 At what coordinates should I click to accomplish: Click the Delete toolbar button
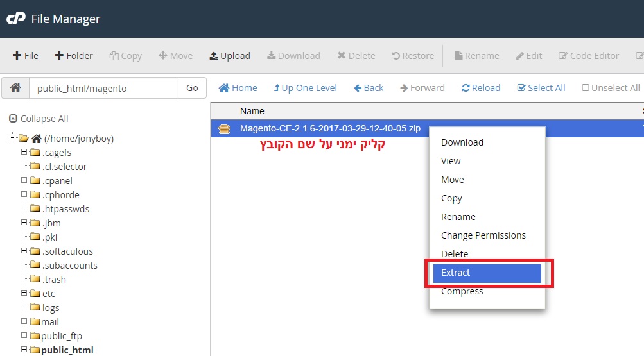(x=356, y=56)
